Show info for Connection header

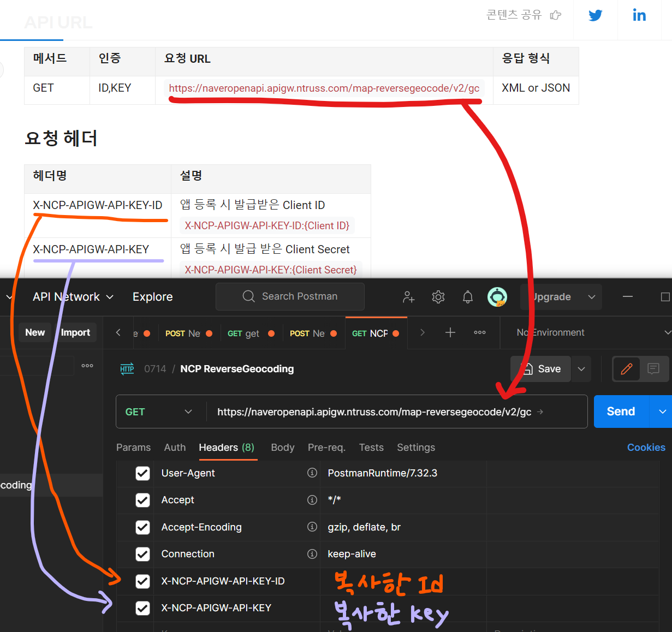(312, 554)
